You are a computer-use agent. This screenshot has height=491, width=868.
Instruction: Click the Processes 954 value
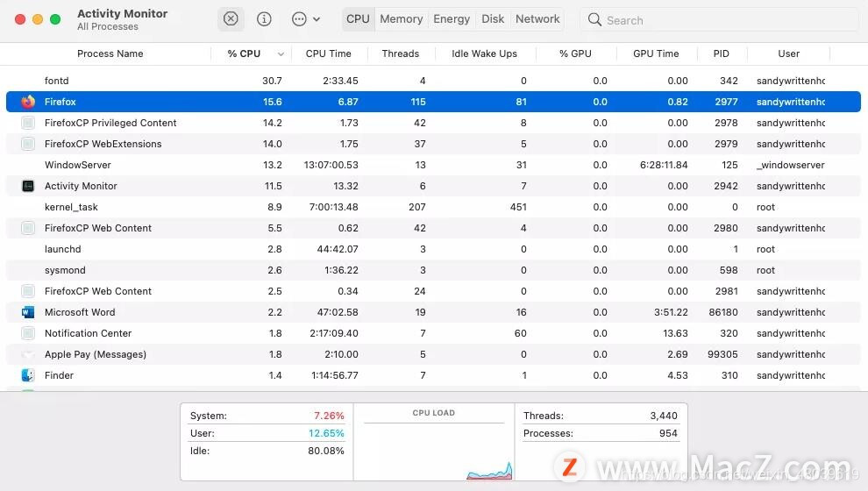pos(668,433)
